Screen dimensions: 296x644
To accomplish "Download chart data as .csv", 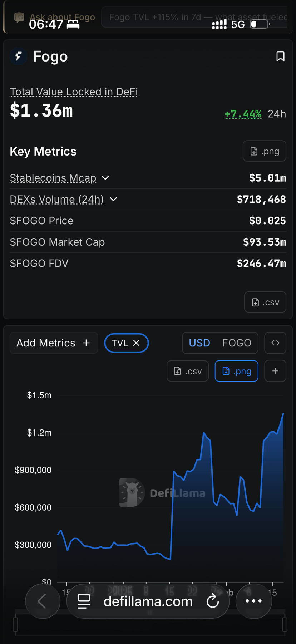I will point(188,371).
